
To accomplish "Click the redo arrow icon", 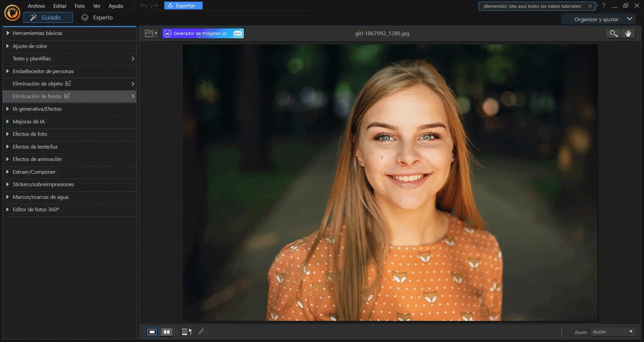I will 154,6.
